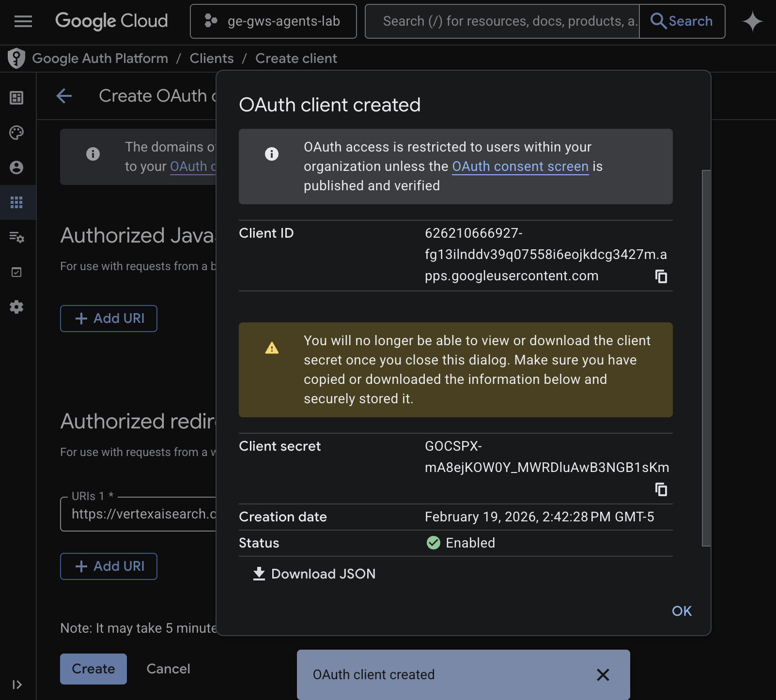The image size is (776, 700).
Task: Open the Overview dashboard sidebar icon
Action: pyautogui.click(x=17, y=98)
